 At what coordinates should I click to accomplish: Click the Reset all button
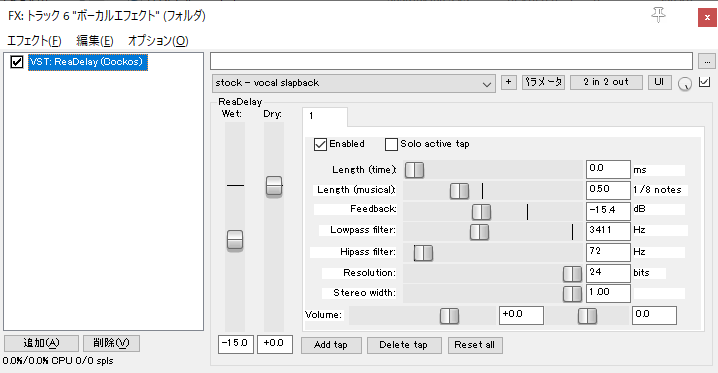point(475,345)
